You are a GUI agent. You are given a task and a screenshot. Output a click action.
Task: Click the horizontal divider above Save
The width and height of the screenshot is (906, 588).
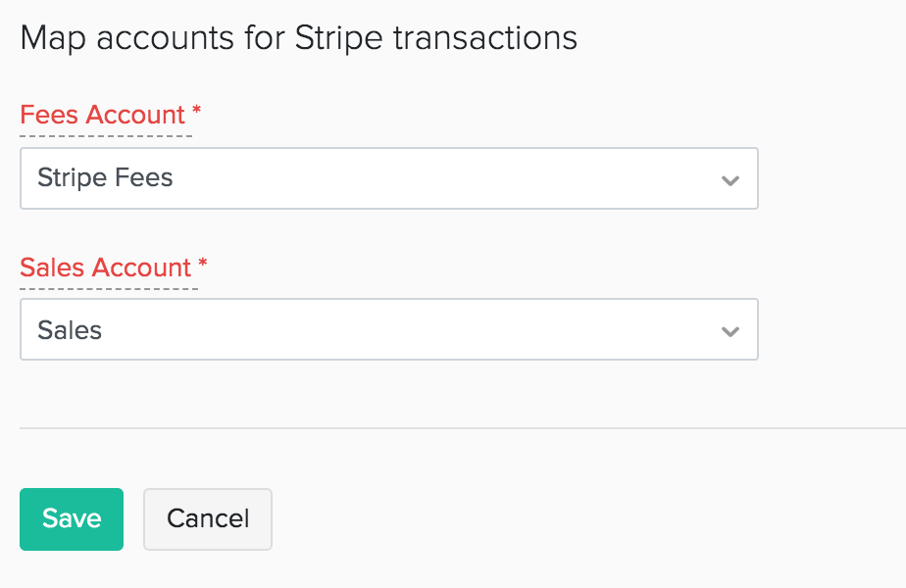pyautogui.click(x=461, y=428)
